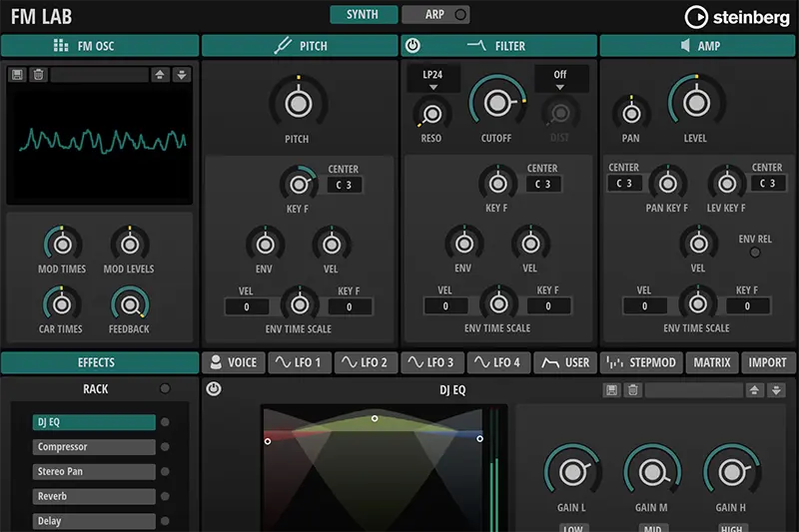Click the delete preset icon in DJ EQ
The height and width of the screenshot is (532, 799).
coord(631,390)
